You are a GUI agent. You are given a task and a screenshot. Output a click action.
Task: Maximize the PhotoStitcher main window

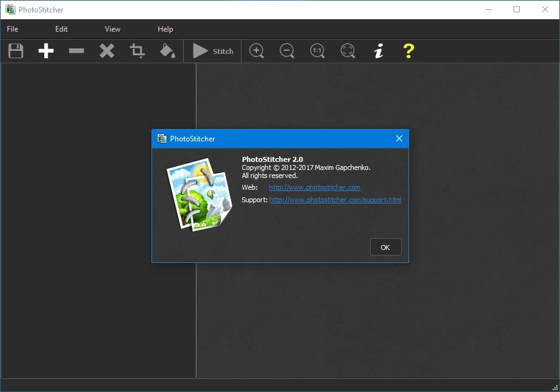(x=517, y=9)
